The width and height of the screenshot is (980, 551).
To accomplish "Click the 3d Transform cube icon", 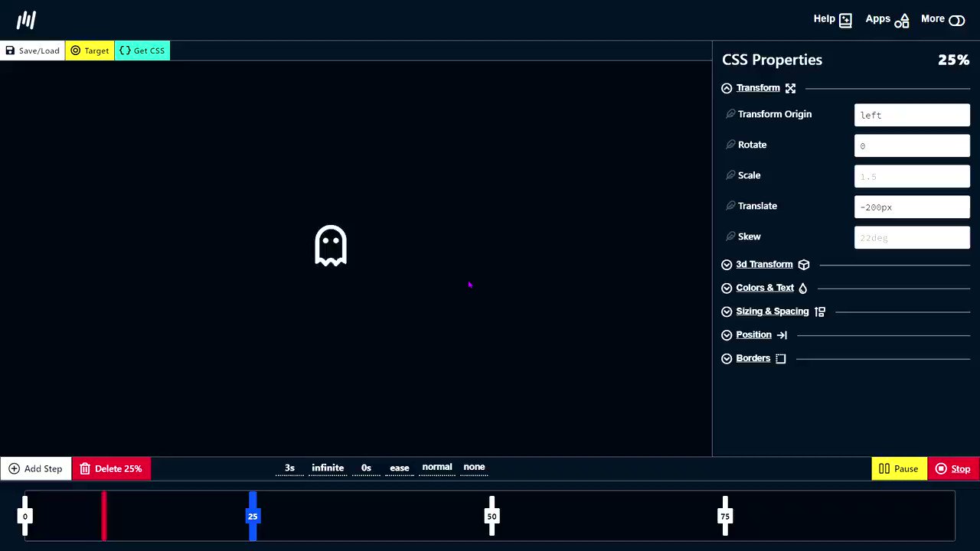I will pos(803,264).
